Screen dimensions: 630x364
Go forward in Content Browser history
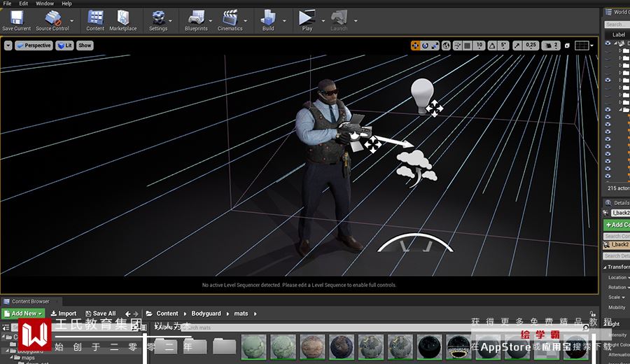click(x=136, y=314)
